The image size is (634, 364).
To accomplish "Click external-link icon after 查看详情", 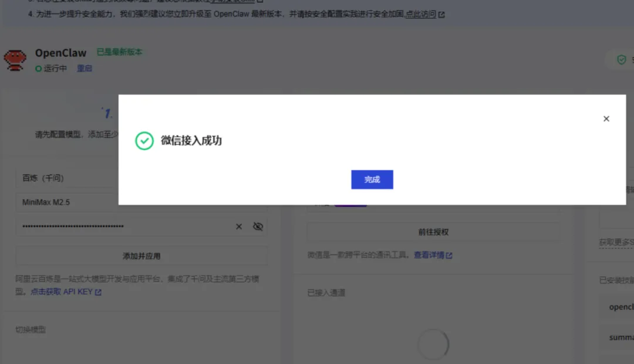I will pos(449,255).
